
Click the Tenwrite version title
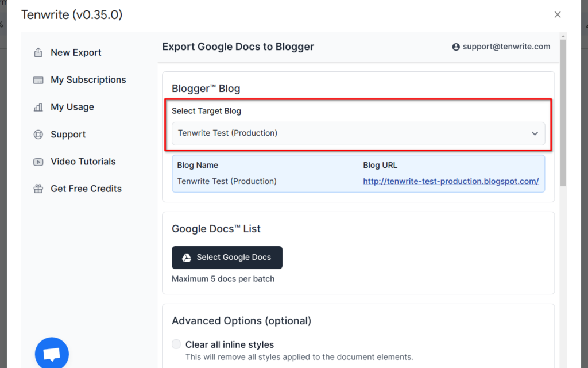(x=71, y=14)
